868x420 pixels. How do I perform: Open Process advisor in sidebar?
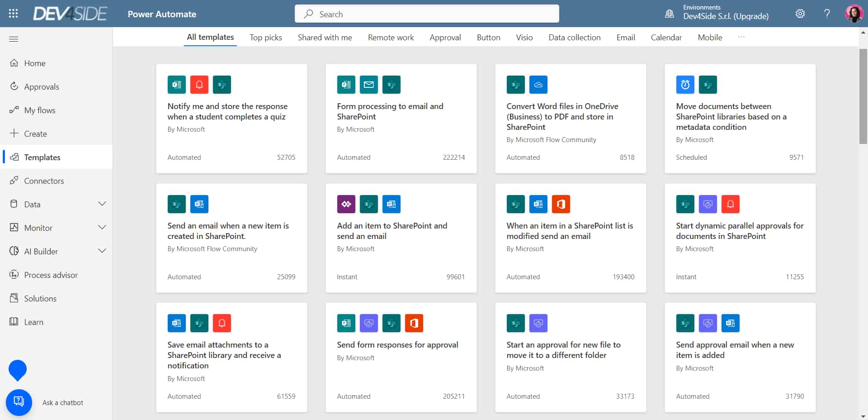[51, 275]
